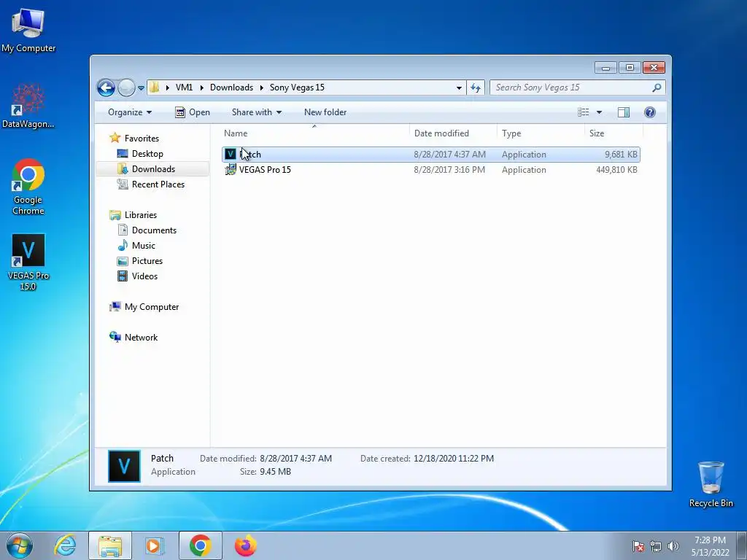747x560 pixels.
Task: Click the My Computer desktop icon
Action: pyautogui.click(x=28, y=29)
